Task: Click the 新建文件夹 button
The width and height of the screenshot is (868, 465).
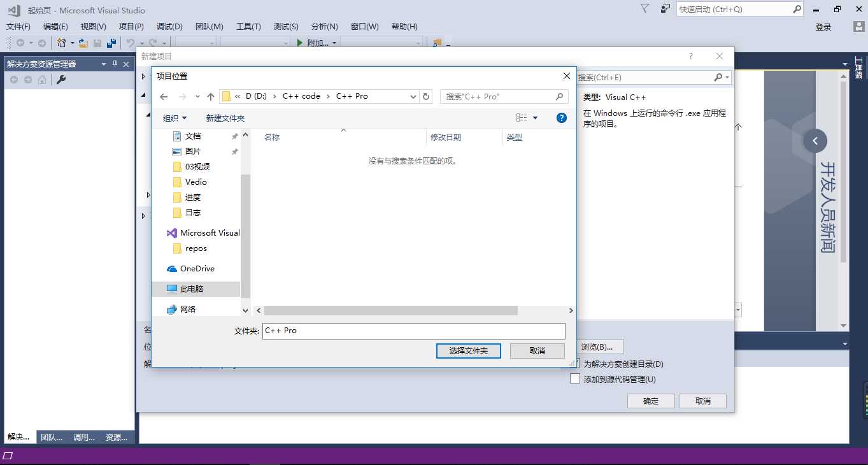Action: tap(225, 118)
